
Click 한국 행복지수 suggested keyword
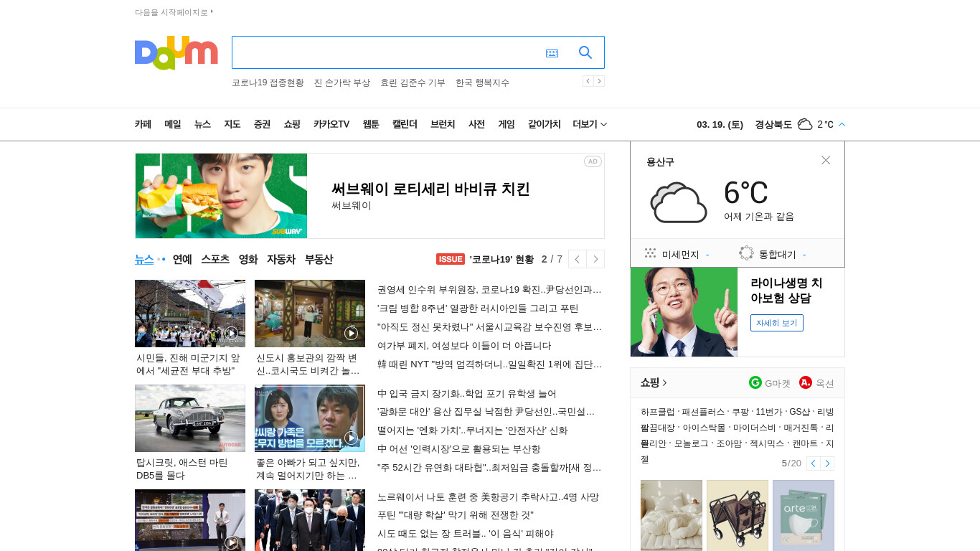482,83
